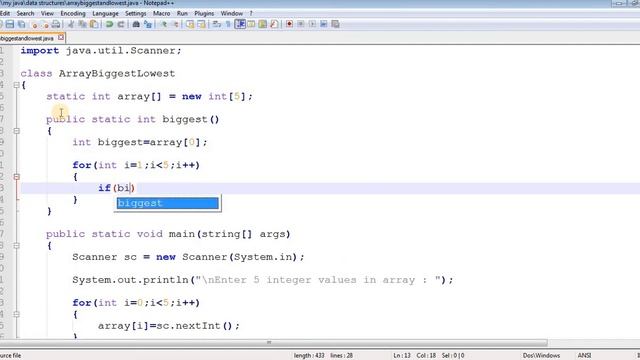The width and height of the screenshot is (640, 360).
Task: Open the Macro menu
Action: (x=162, y=13)
